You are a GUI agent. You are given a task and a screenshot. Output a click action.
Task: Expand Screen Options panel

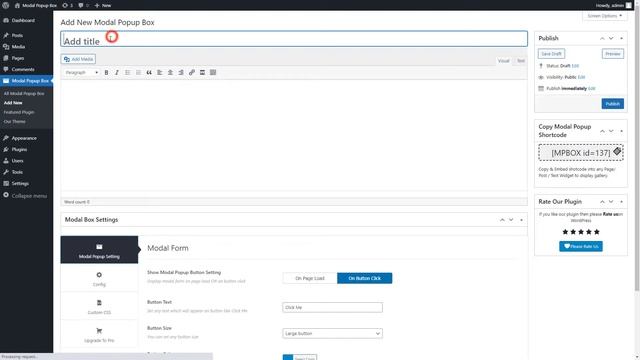(604, 16)
